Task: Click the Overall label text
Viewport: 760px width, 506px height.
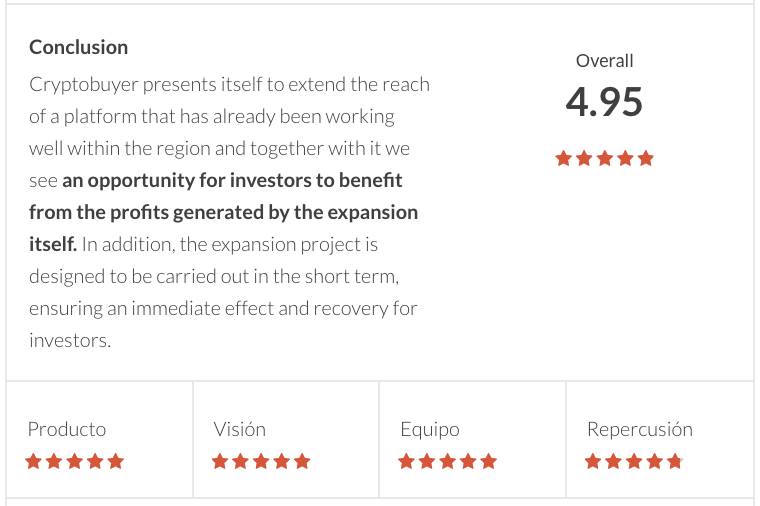Action: coord(604,61)
